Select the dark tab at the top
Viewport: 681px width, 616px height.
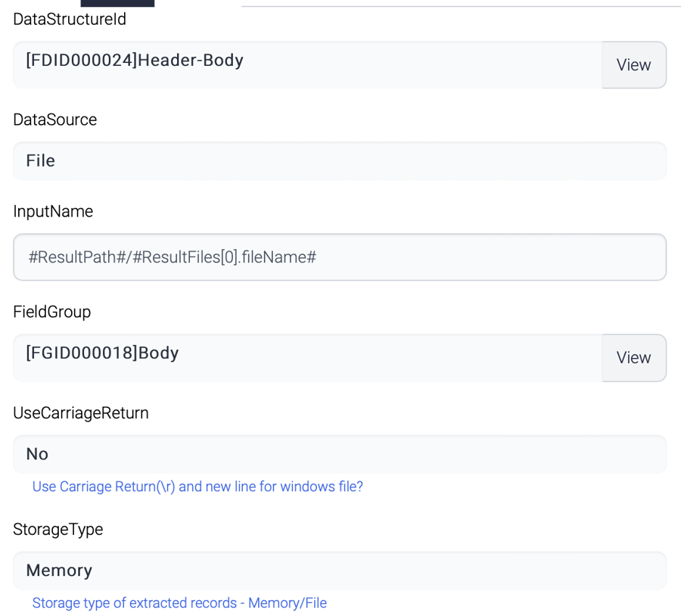pyautogui.click(x=117, y=3)
